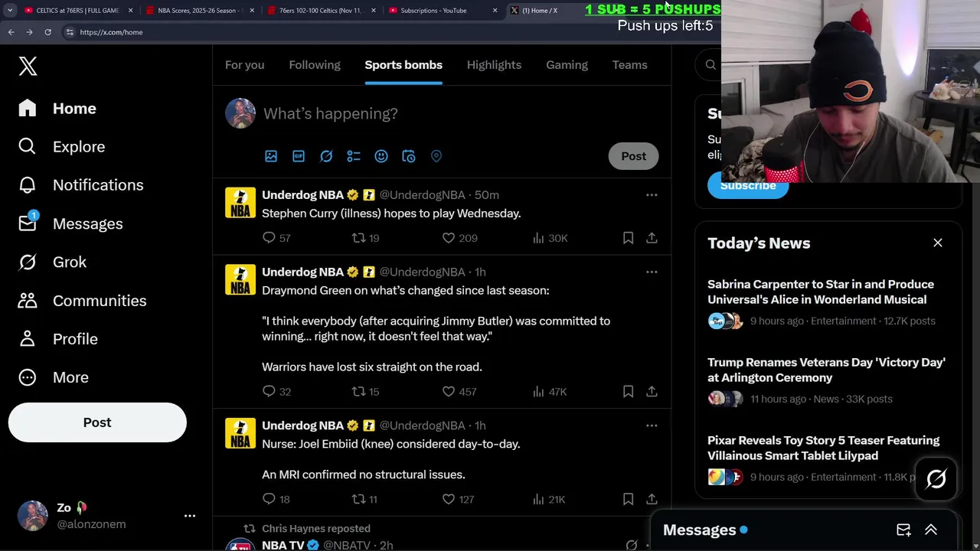Open Profile in the left sidebar
Screen dimensions: 980x551
[x=57, y=339]
